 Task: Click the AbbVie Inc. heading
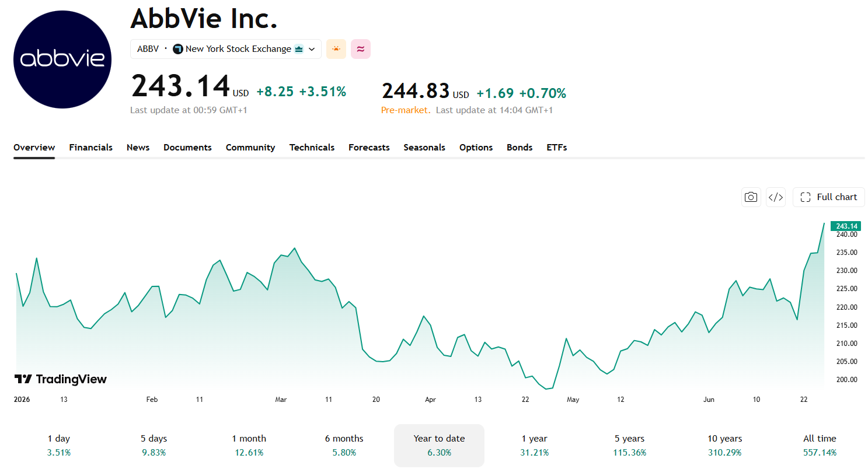(x=204, y=19)
